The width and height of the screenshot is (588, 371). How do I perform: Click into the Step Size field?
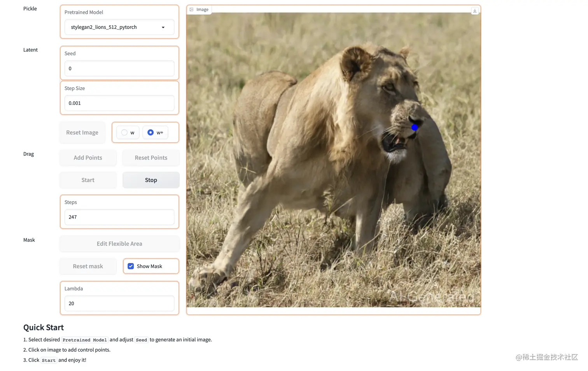119,103
